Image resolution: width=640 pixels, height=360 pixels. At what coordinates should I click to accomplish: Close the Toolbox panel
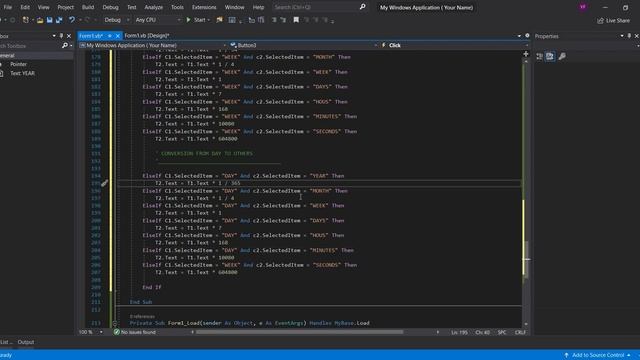pyautogui.click(x=69, y=36)
